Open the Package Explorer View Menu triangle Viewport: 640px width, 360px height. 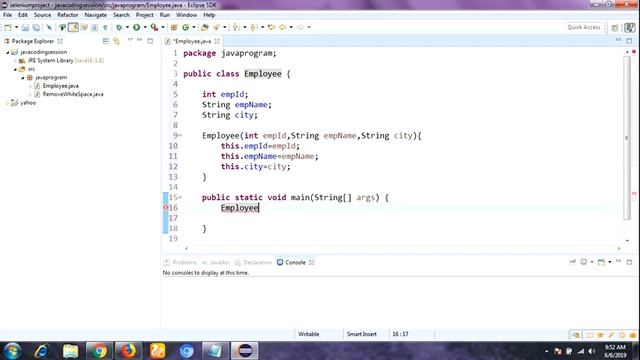tap(130, 40)
